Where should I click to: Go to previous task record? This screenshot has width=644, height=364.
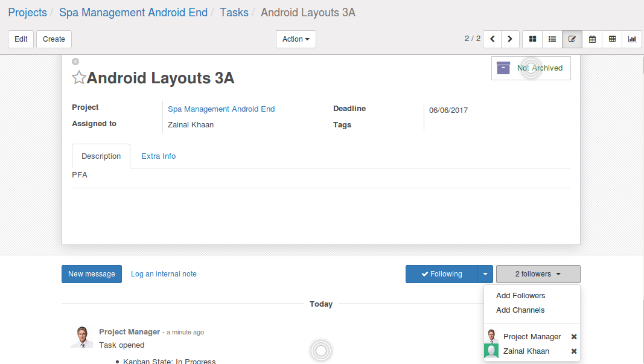(x=493, y=39)
